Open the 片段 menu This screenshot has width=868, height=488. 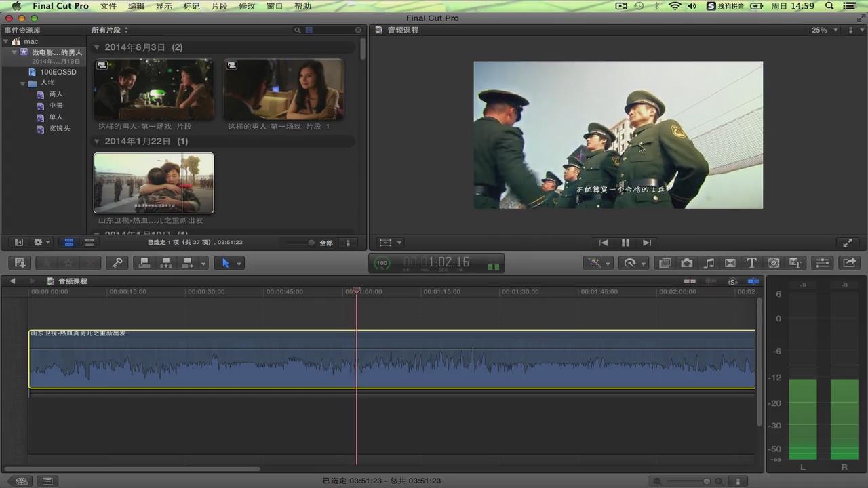[220, 6]
